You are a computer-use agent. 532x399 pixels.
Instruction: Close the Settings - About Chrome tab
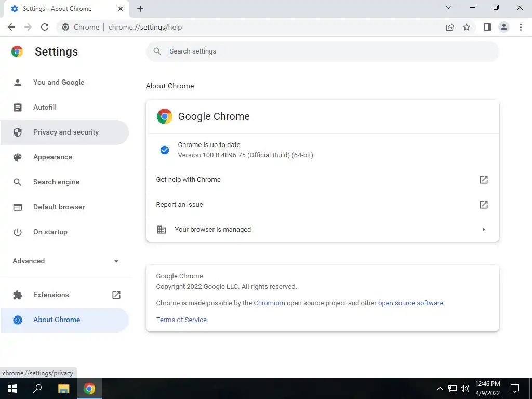(x=121, y=9)
